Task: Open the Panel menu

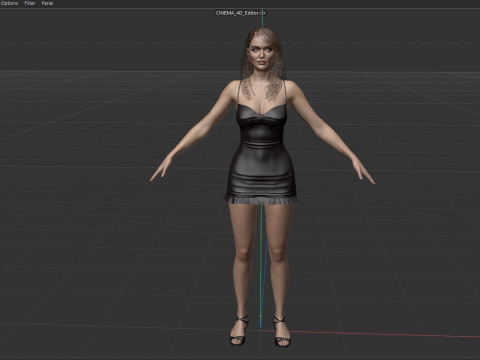Action: [47, 3]
